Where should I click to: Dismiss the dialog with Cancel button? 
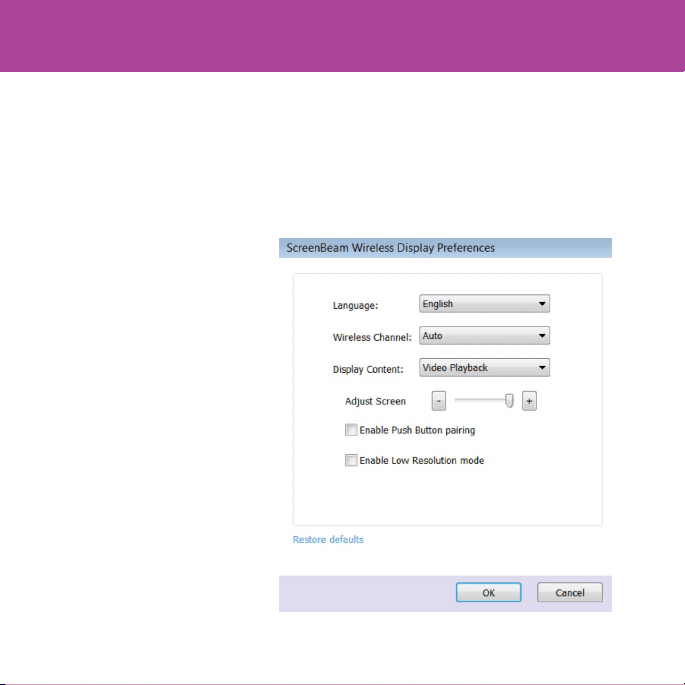[x=570, y=592]
